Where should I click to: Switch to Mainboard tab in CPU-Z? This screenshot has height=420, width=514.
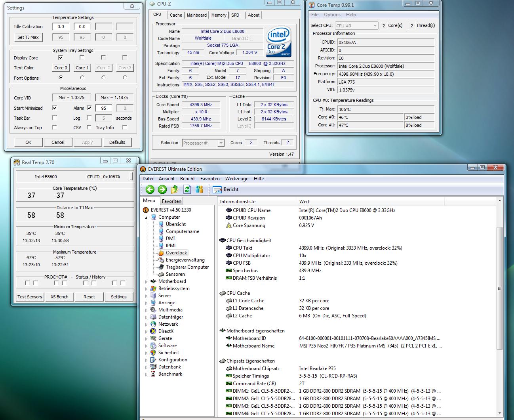[x=197, y=15]
